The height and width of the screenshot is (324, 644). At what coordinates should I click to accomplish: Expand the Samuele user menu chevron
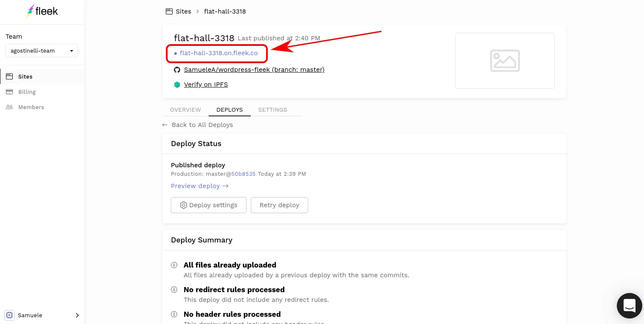pos(77,315)
